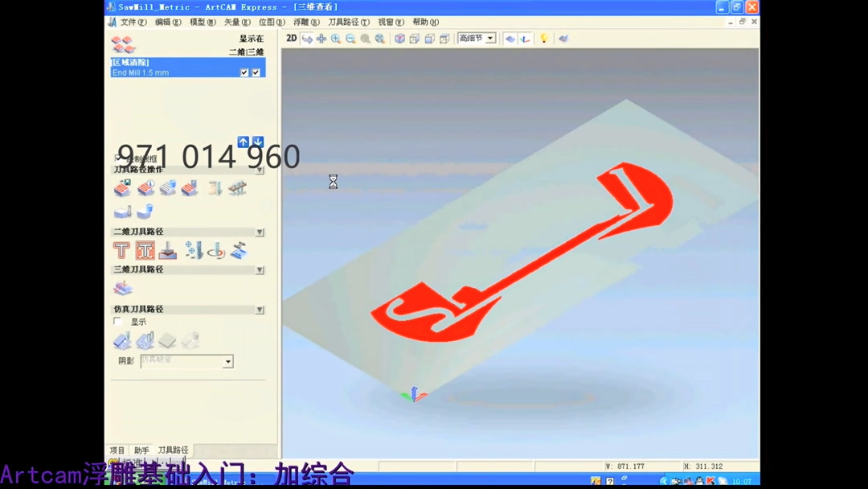Select the Zoom In tool
This screenshot has height=489, width=868.
(x=335, y=38)
